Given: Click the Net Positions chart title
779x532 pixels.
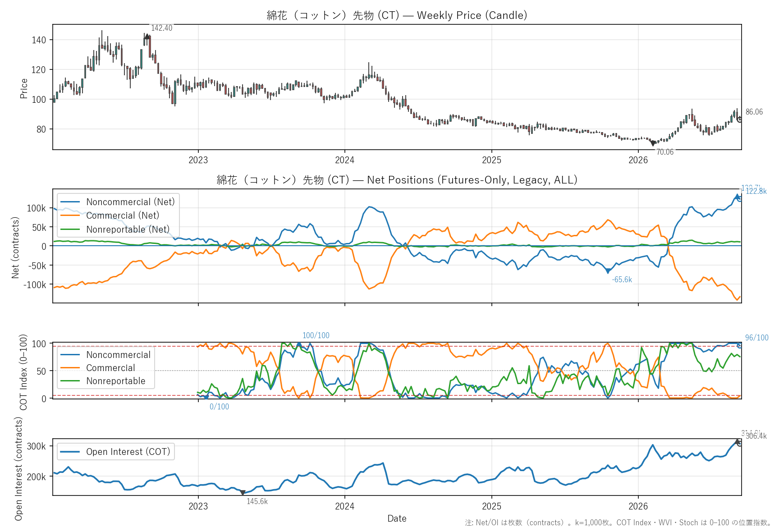Looking at the screenshot, I should (397, 180).
